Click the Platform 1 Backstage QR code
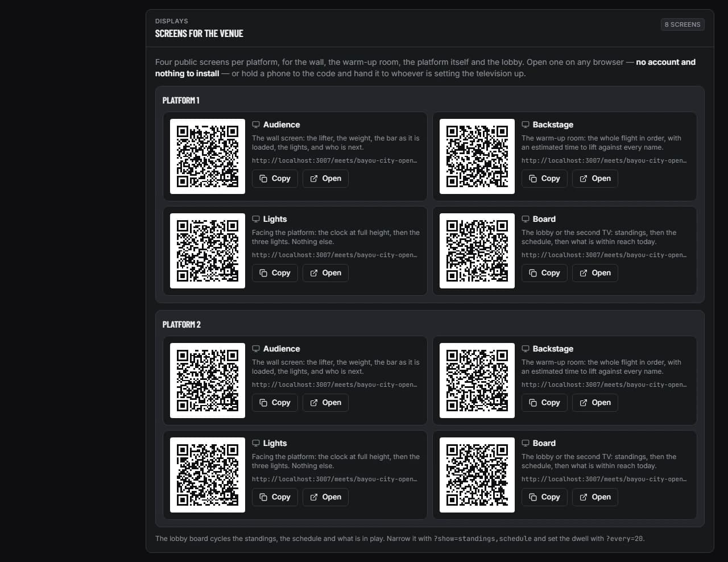The width and height of the screenshot is (728, 562). point(477,156)
